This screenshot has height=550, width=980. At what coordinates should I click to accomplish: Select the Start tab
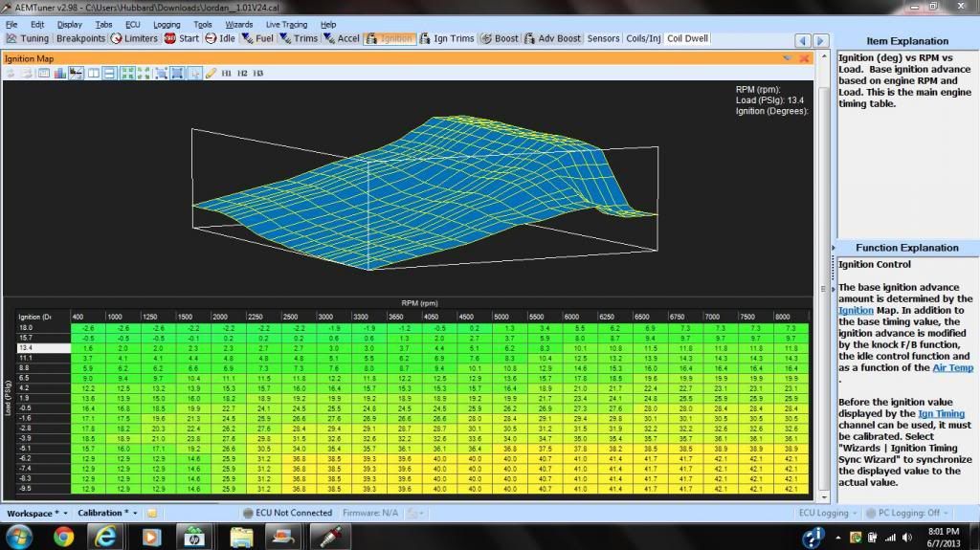tap(182, 38)
